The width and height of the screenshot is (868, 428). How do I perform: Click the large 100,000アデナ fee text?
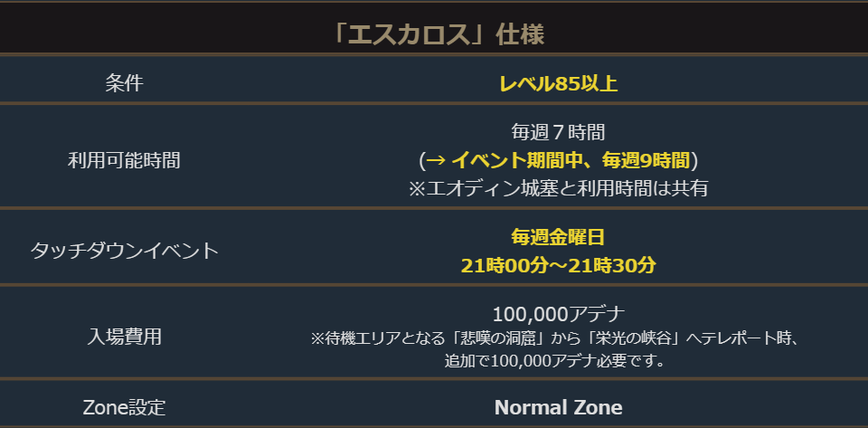pyautogui.click(x=558, y=314)
